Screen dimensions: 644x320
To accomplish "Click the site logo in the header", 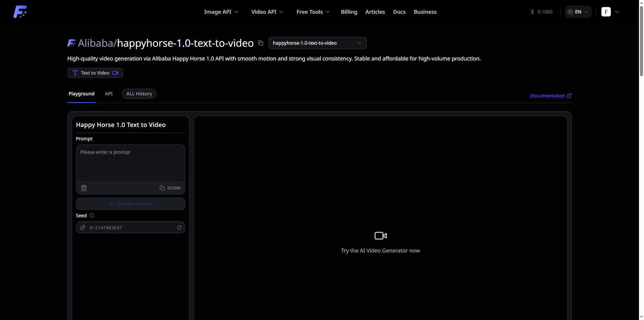I will pos(20,12).
